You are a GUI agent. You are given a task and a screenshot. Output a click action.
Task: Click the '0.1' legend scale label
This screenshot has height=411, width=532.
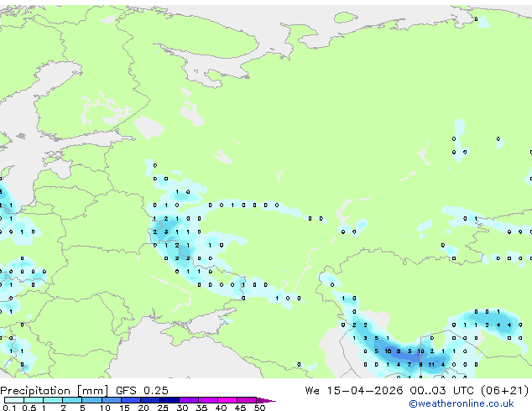[9, 408]
